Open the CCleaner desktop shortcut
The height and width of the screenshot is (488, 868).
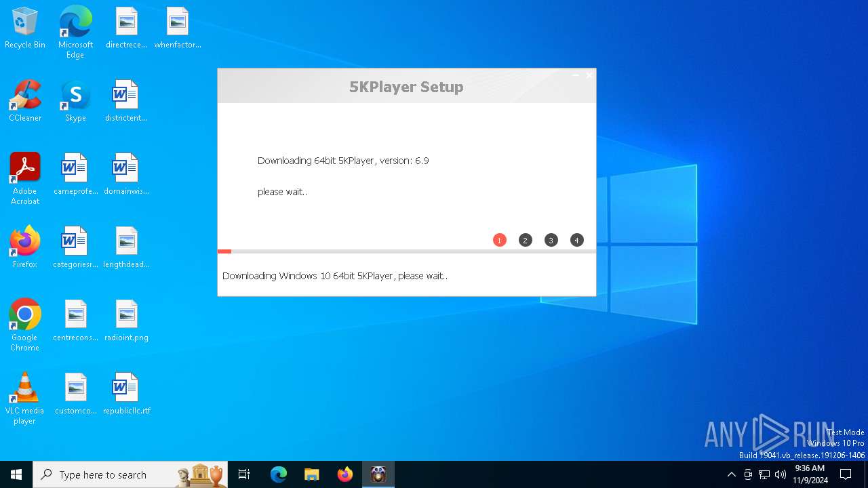[x=25, y=102]
